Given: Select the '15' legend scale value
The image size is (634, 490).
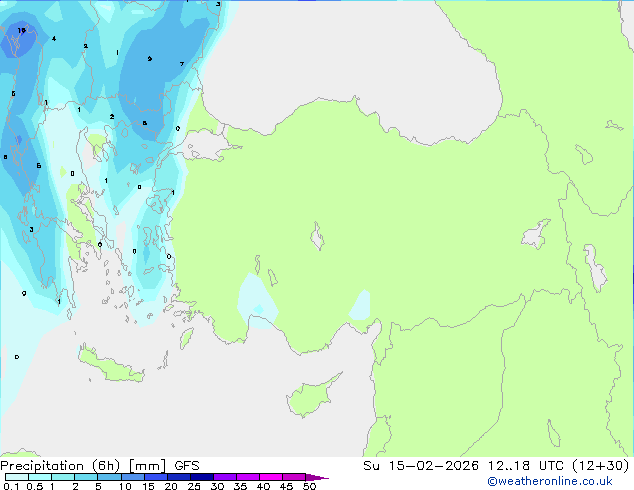Looking at the screenshot, I should [x=148, y=486].
